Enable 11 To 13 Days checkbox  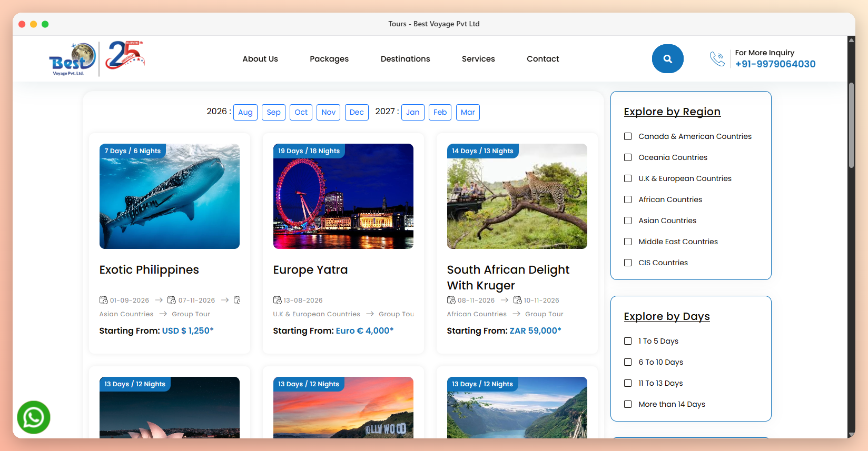628,383
